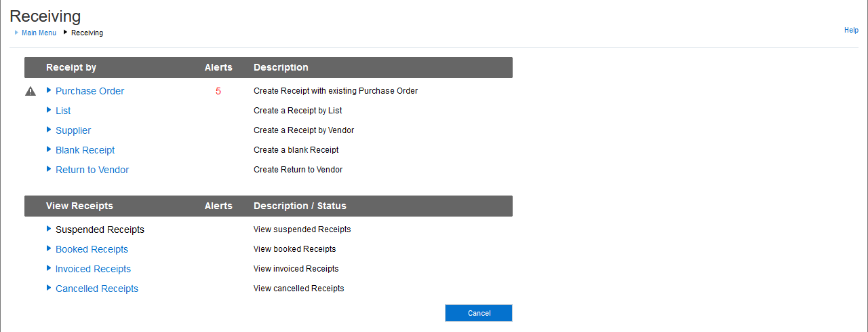Click the arrow icon before Suspended Receipts
The height and width of the screenshot is (332, 868).
point(49,229)
